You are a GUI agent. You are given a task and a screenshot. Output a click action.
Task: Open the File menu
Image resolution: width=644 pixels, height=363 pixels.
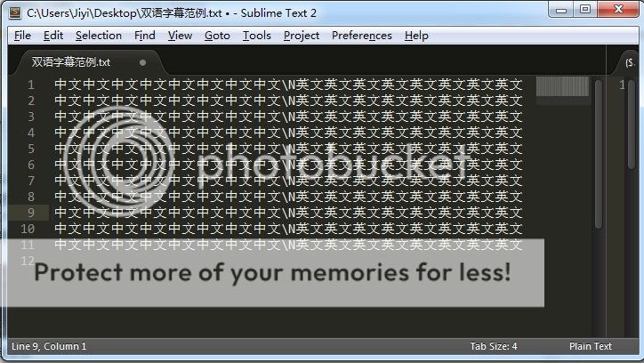click(22, 36)
